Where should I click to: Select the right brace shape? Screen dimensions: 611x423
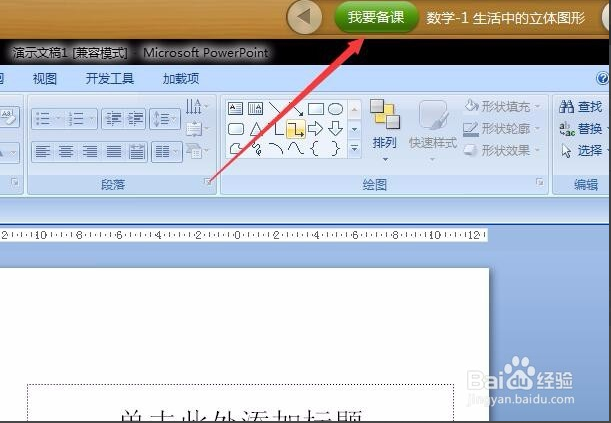pos(335,149)
